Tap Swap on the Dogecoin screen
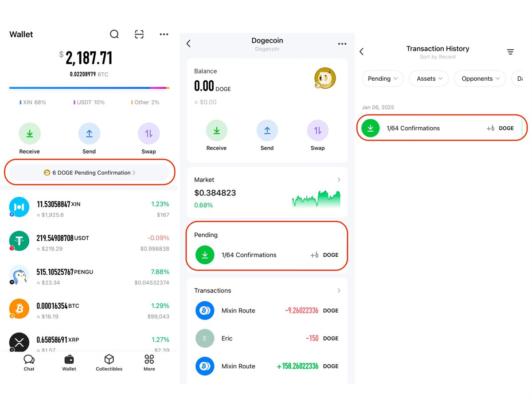Image resolution: width=532 pixels, height=399 pixels. click(318, 131)
